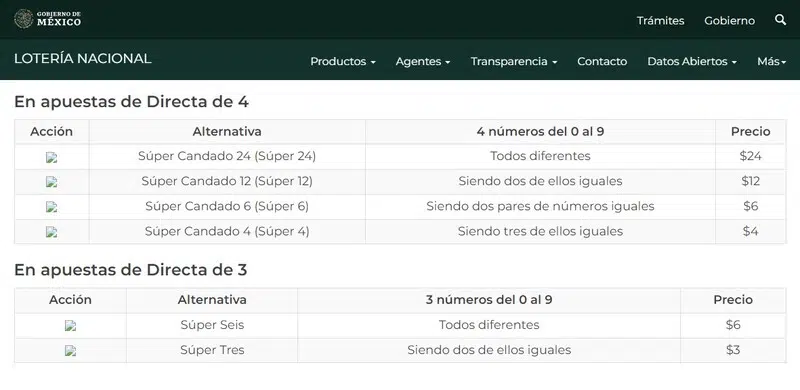Show the Más dropdown menu
Image resolution: width=800 pixels, height=390 pixels.
(x=771, y=61)
